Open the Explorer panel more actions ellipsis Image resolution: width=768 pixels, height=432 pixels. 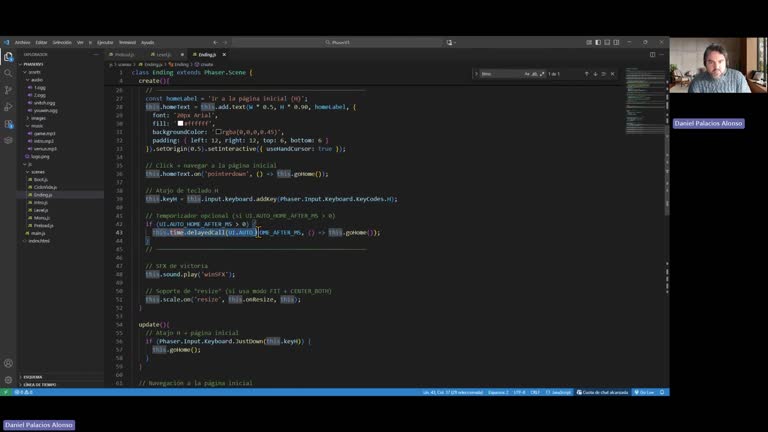96,54
